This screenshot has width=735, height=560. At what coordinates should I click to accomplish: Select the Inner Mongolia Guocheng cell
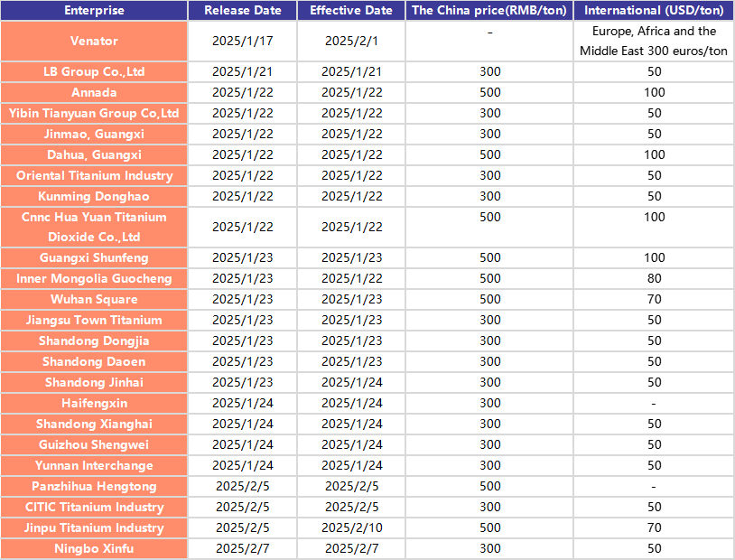pos(94,278)
